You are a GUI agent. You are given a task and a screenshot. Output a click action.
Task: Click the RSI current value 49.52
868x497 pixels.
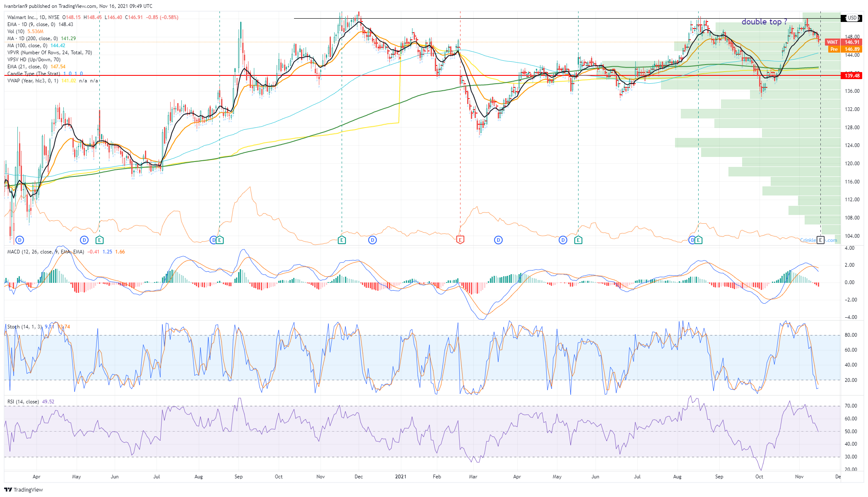pyautogui.click(x=48, y=402)
